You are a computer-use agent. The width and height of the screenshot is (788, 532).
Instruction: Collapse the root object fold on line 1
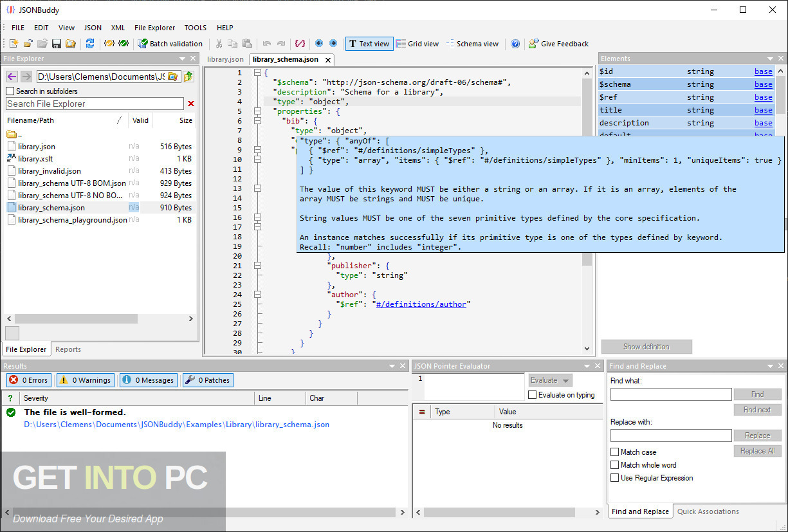pos(257,73)
